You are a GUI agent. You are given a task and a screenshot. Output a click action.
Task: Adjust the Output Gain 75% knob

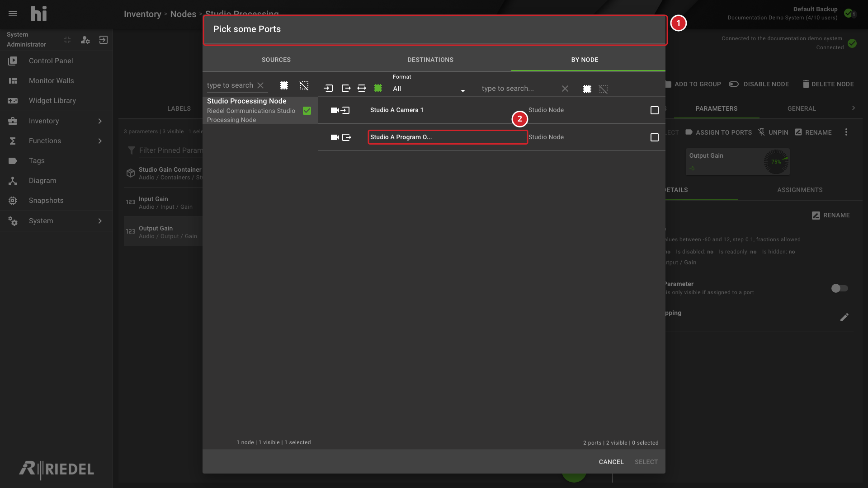776,162
